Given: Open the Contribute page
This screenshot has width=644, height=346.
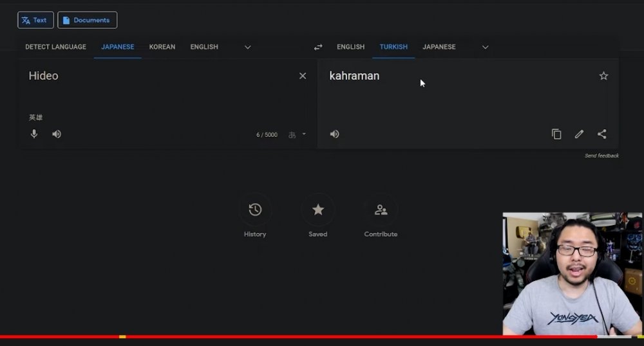Looking at the screenshot, I should [381, 216].
